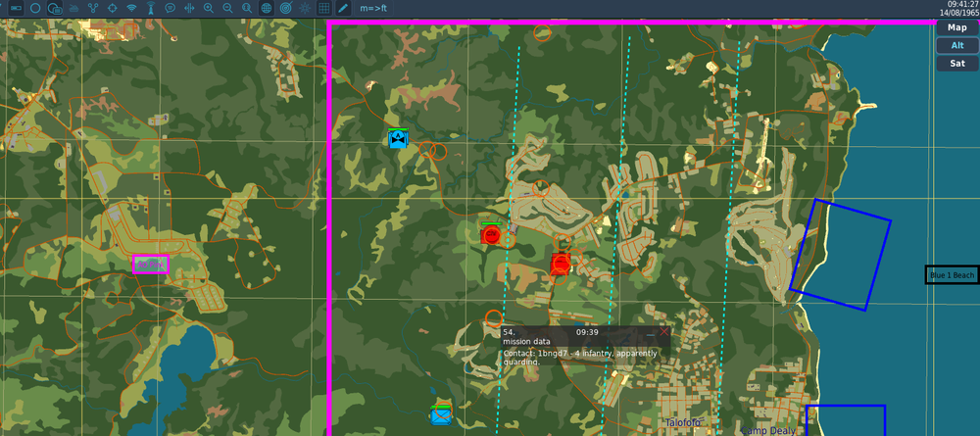Click the ship icon in toolbar
Screen dimensions: 980x436
coord(73,9)
